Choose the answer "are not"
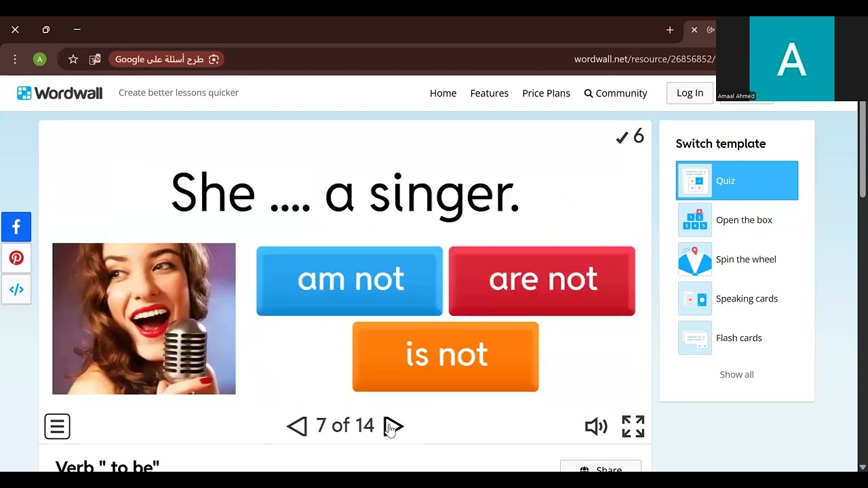 click(542, 281)
